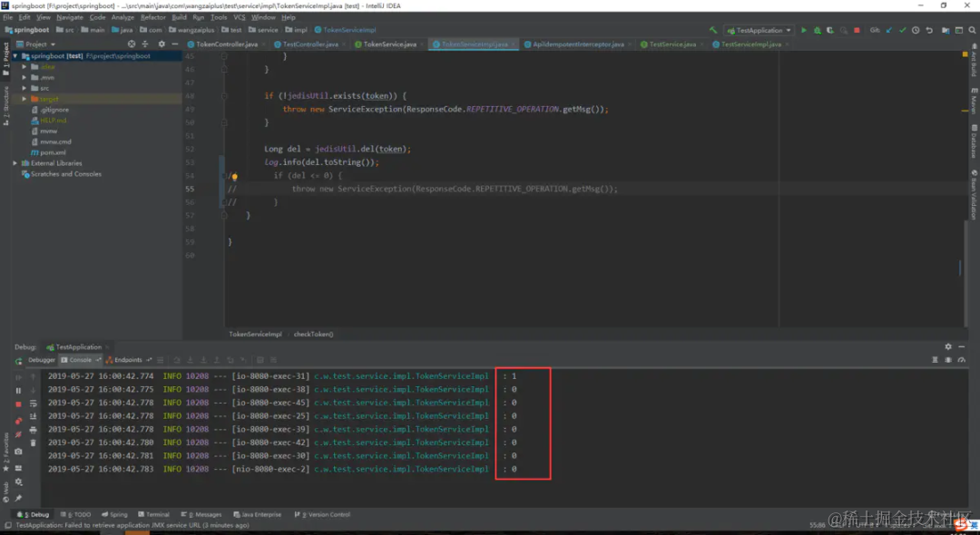Click Search Everywhere magnifier icon

coord(973,30)
